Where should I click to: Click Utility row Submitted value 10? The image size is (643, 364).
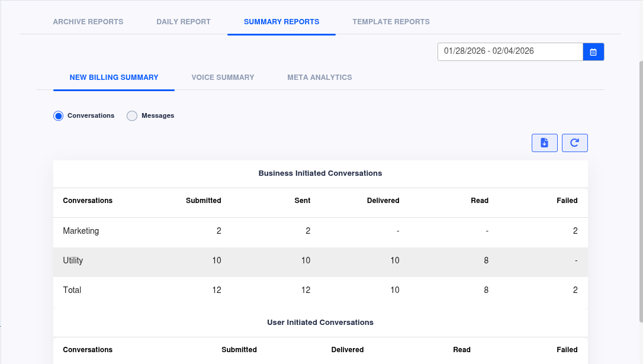[217, 260]
